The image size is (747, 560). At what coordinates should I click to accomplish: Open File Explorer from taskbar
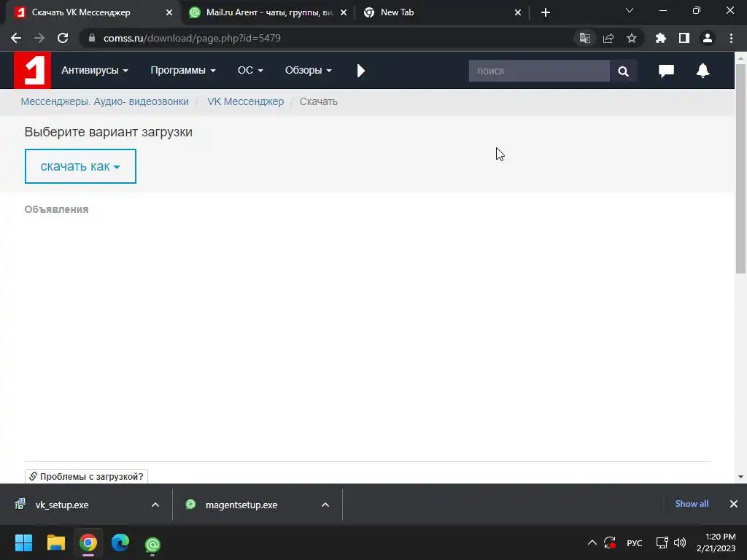55,542
